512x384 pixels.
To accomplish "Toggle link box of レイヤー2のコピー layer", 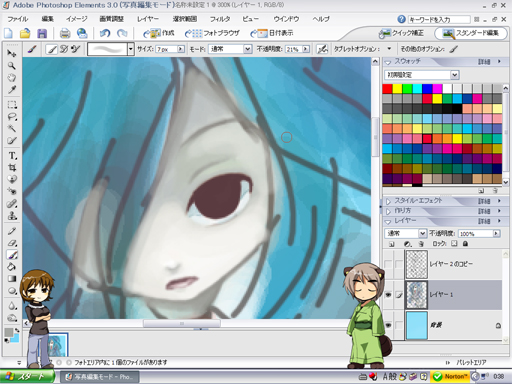I will point(399,264).
